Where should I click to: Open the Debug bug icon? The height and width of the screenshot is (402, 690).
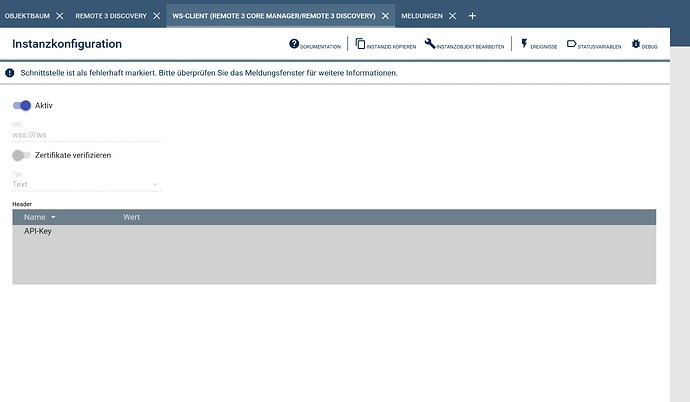pyautogui.click(x=636, y=44)
